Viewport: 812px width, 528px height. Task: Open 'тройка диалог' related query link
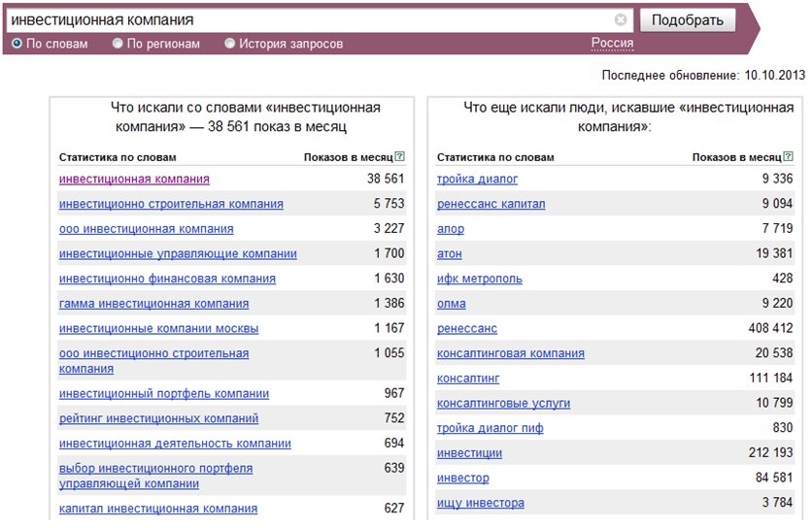[477, 180]
